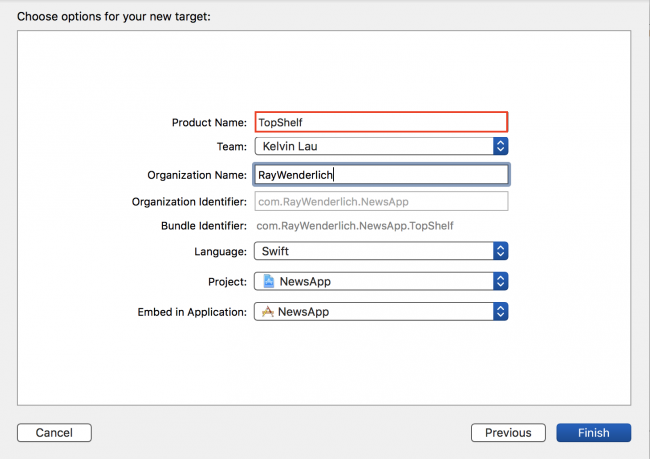Click the "Product Name:" label
Viewport: 650px width, 459px height.
coord(209,122)
